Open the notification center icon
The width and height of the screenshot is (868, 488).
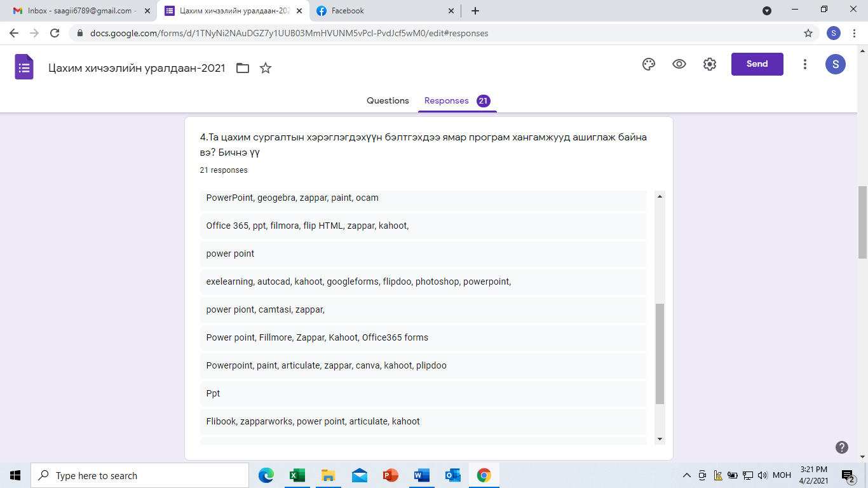(848, 475)
